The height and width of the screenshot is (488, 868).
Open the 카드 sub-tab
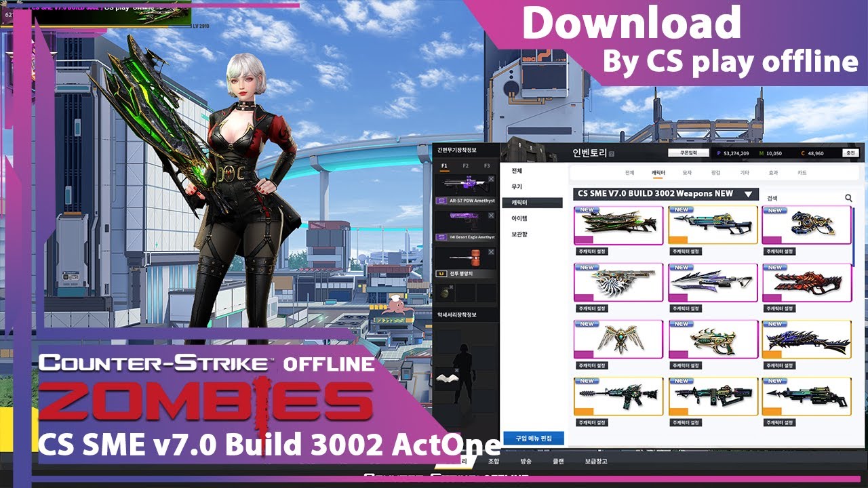point(802,173)
